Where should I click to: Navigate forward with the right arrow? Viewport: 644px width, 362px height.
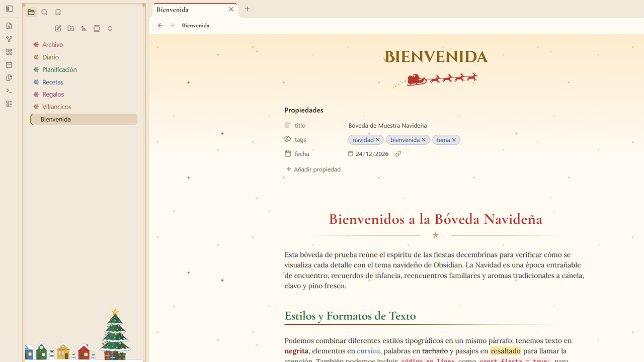172,26
